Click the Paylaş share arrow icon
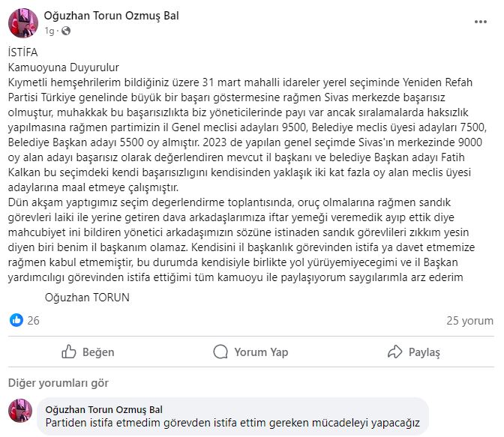The image size is (504, 437). click(x=394, y=352)
